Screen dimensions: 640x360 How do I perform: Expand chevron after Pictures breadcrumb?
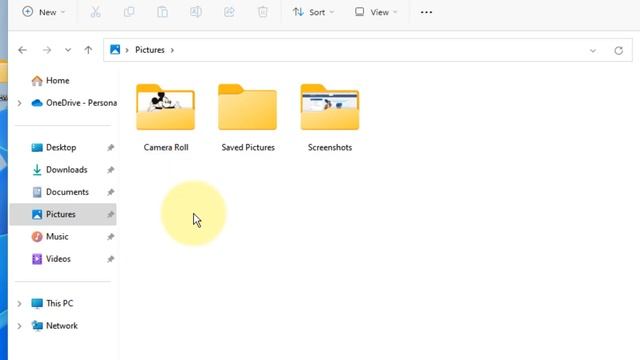pyautogui.click(x=172, y=50)
